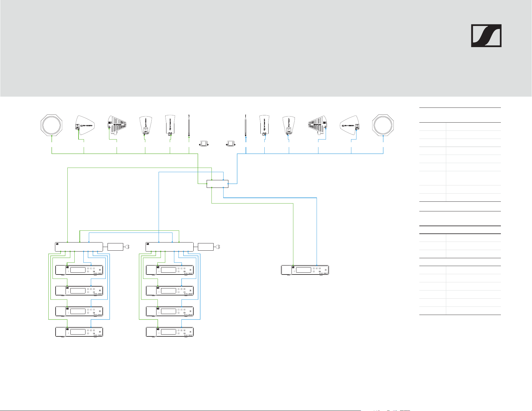Click the power supply box beside the right distributor

pyautogui.click(x=206, y=247)
